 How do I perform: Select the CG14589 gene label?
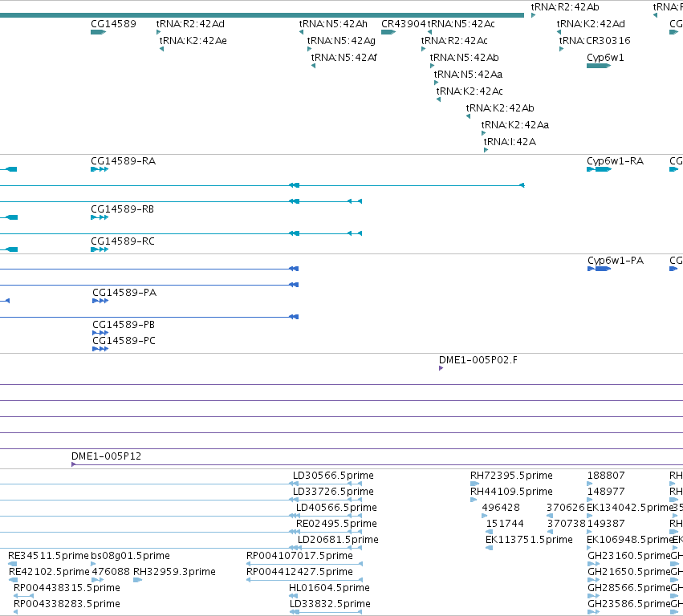point(113,24)
